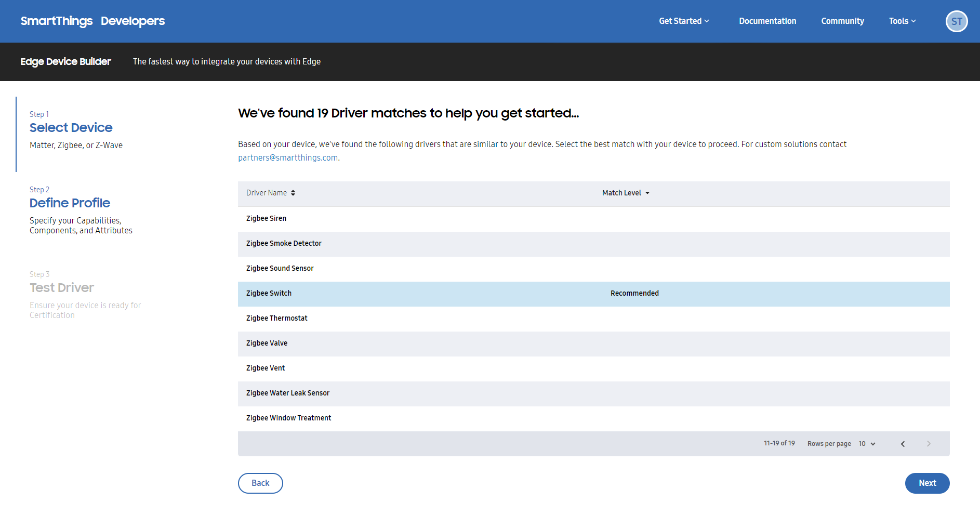Open the Rows per page selector
The width and height of the screenshot is (980, 515).
866,443
